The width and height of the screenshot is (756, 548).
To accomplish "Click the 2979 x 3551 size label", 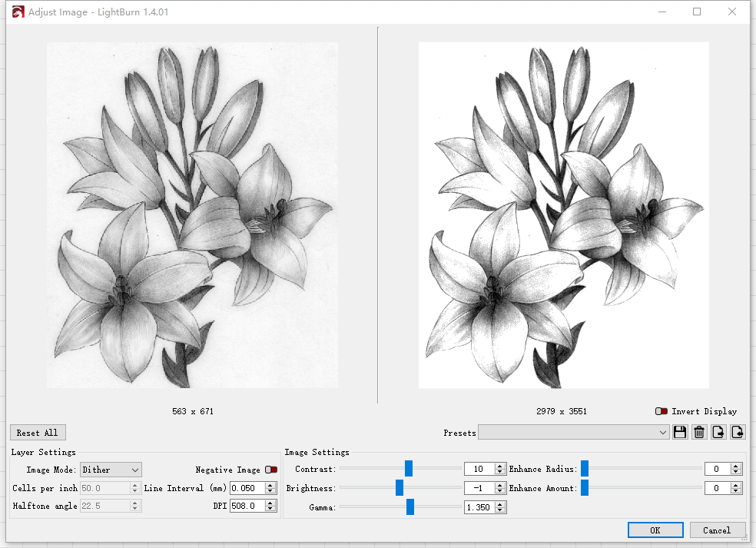I will tap(562, 411).
